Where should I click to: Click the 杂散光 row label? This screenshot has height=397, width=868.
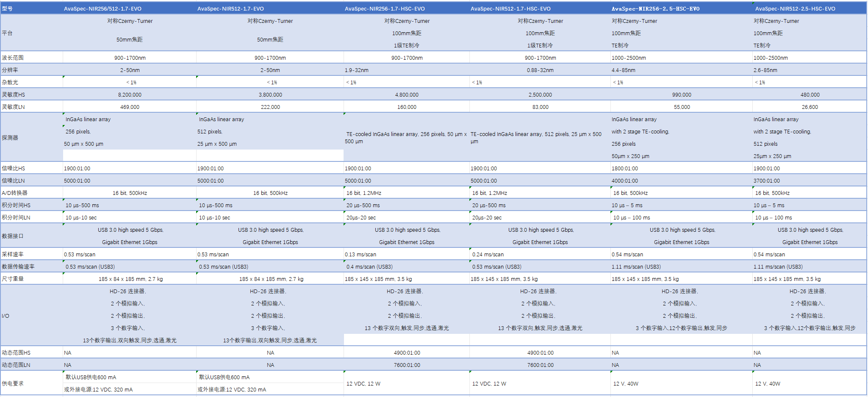(32, 82)
